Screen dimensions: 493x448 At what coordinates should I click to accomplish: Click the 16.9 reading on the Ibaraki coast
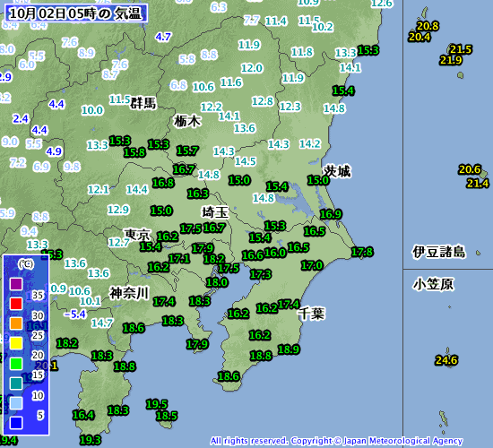click(331, 214)
